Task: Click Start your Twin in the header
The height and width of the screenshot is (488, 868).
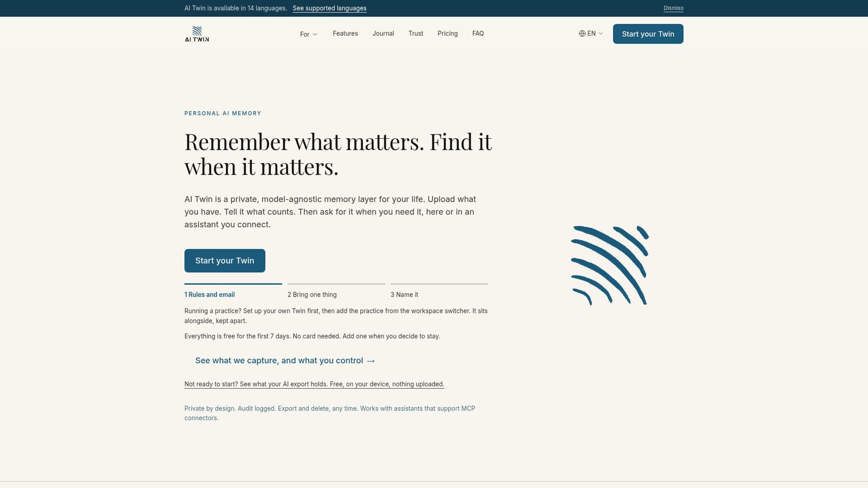Action: [x=648, y=34]
